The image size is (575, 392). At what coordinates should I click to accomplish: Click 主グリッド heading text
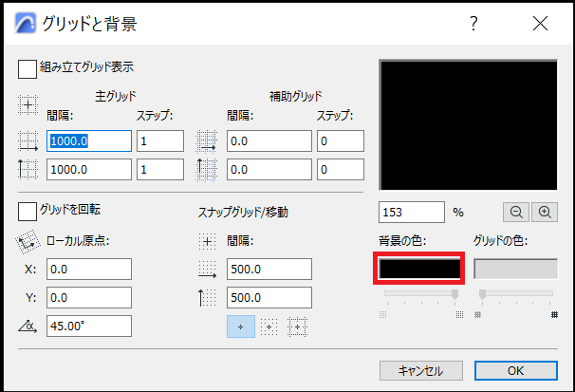pyautogui.click(x=116, y=97)
